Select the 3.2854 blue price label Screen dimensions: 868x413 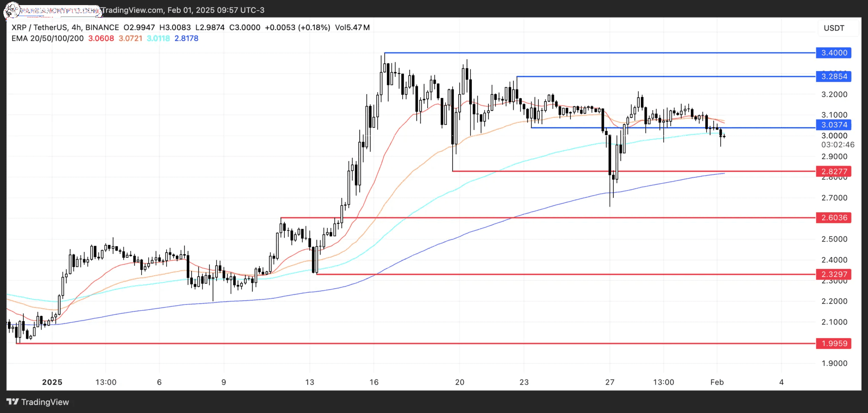834,77
